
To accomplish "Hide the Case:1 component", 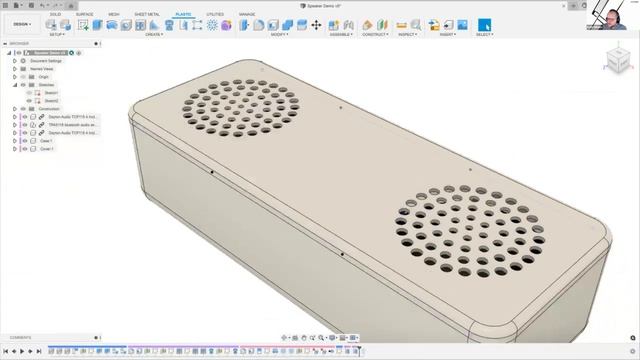I will [x=25, y=141].
